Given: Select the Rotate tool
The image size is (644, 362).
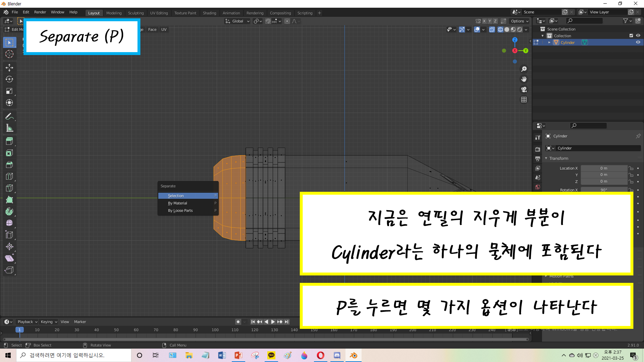Looking at the screenshot, I should [9, 79].
